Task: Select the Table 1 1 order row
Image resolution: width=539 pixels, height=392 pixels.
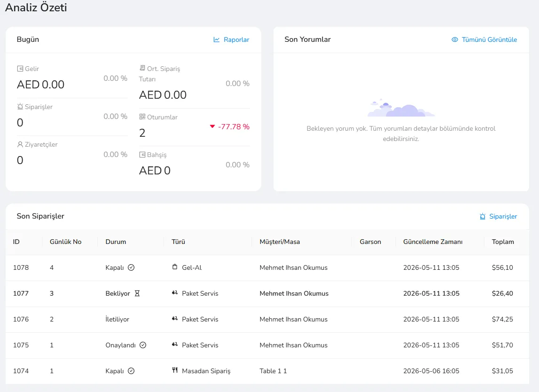Action: [x=267, y=371]
